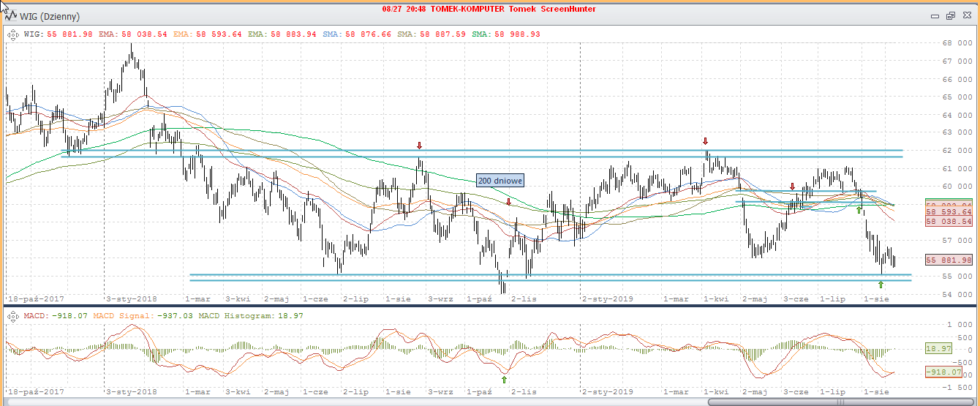Click the green up arrow under the August 2019 low
The image size is (980, 406).
[881, 285]
